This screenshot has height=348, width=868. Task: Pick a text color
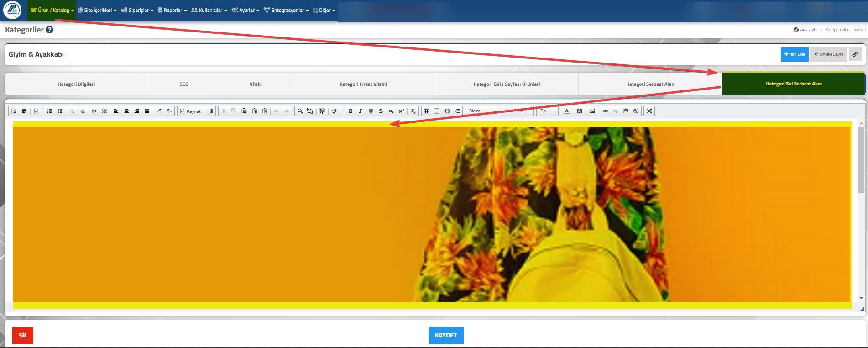click(x=568, y=111)
